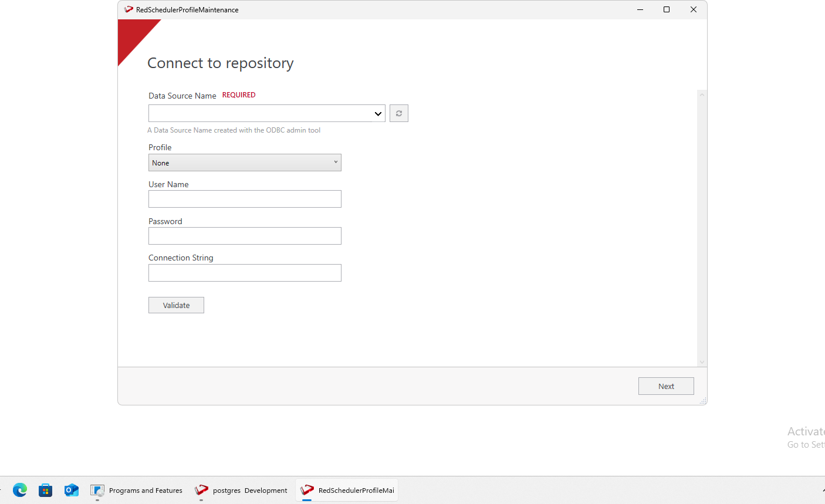Click the scrollbar down arrow
The width and height of the screenshot is (825, 504).
tap(702, 362)
